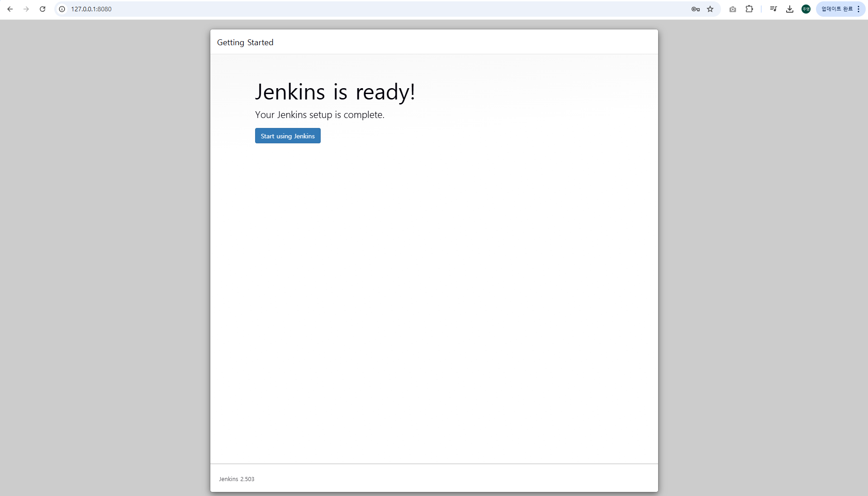This screenshot has height=496, width=868.
Task: Open the saved passwords key icon
Action: (x=696, y=9)
